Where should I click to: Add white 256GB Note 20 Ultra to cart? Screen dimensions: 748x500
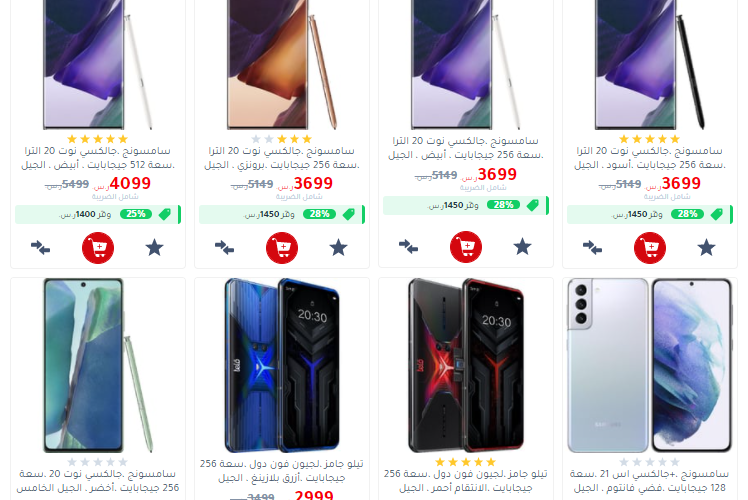point(466,247)
